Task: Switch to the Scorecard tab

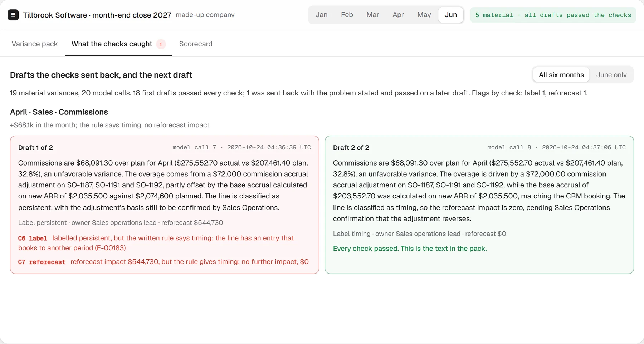Action: (196, 44)
